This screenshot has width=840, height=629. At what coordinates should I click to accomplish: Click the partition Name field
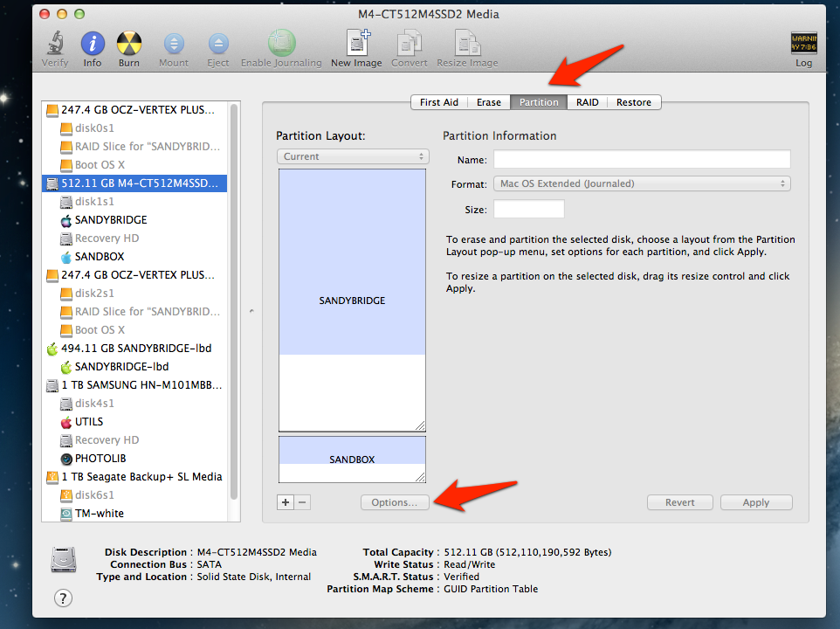(x=642, y=160)
